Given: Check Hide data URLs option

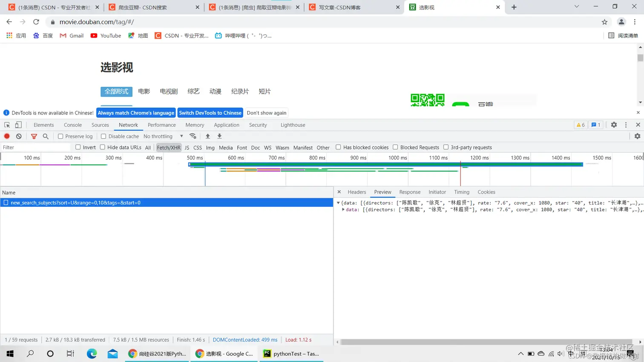Looking at the screenshot, I should pos(103,147).
